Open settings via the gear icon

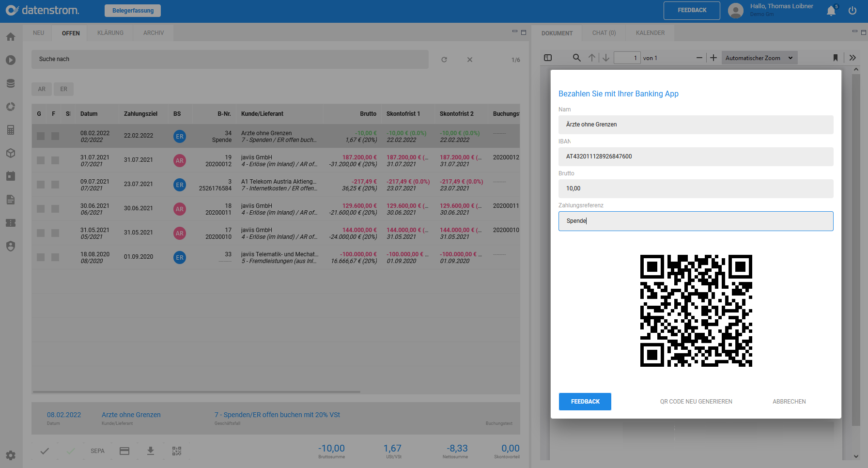11,455
